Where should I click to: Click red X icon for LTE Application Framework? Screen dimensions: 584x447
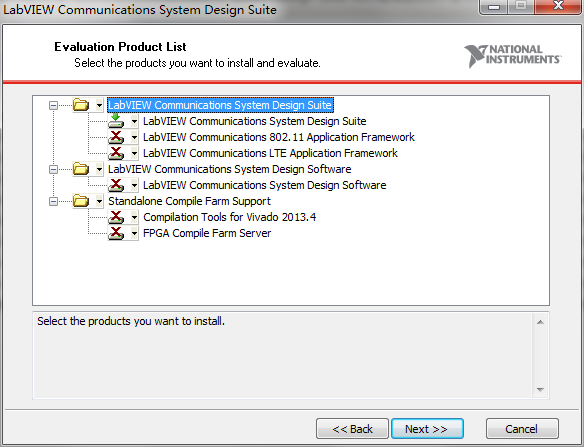pos(116,153)
